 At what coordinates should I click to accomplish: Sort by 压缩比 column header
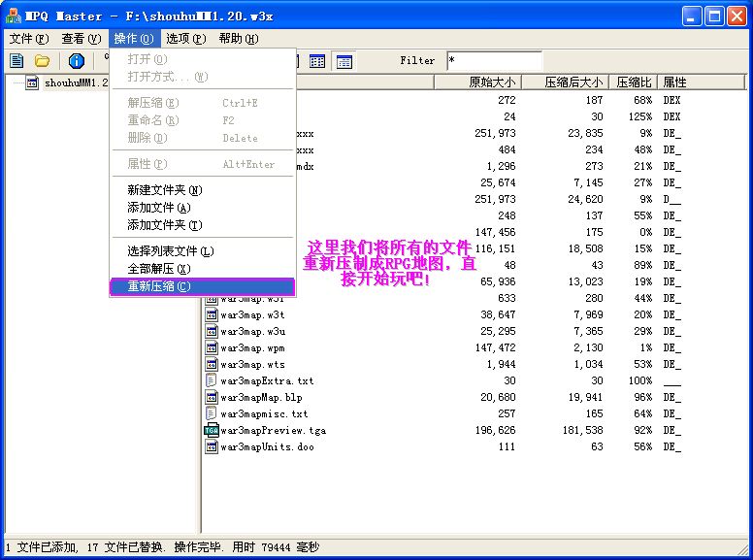633,82
